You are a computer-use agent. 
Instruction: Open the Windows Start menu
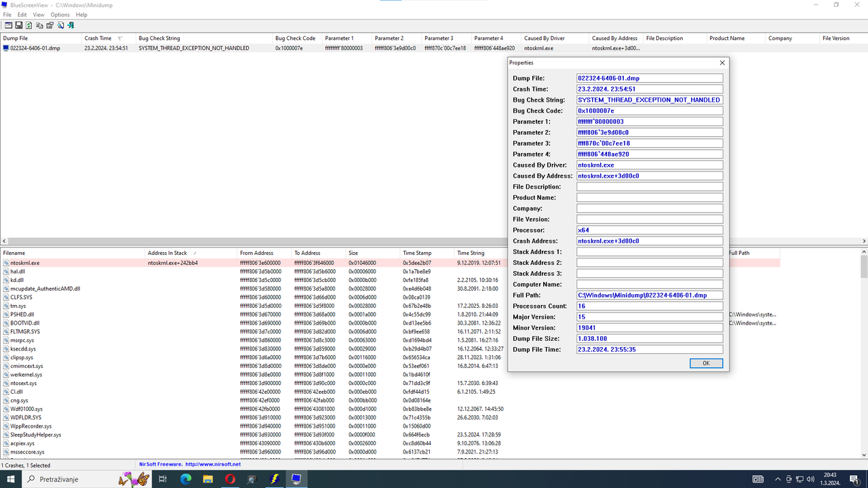point(11,479)
